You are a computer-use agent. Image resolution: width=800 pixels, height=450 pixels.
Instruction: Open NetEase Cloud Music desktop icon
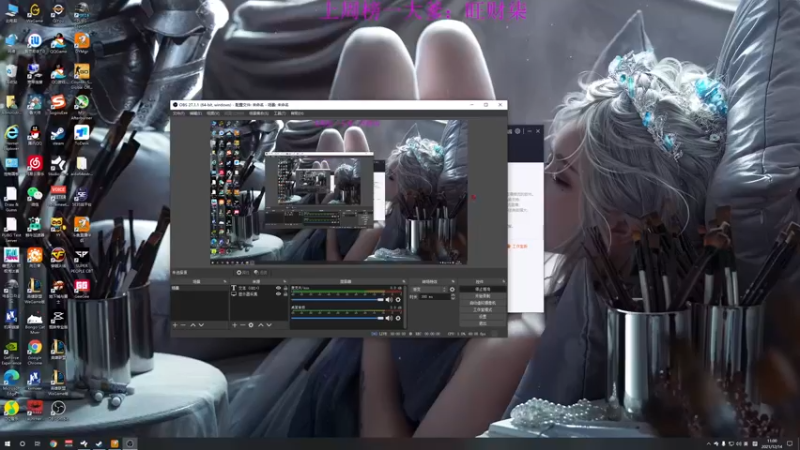tap(35, 163)
